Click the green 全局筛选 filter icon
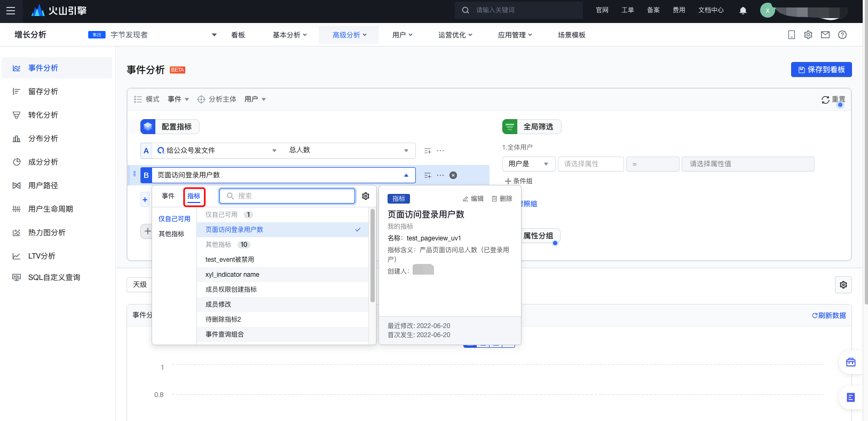 pos(510,127)
